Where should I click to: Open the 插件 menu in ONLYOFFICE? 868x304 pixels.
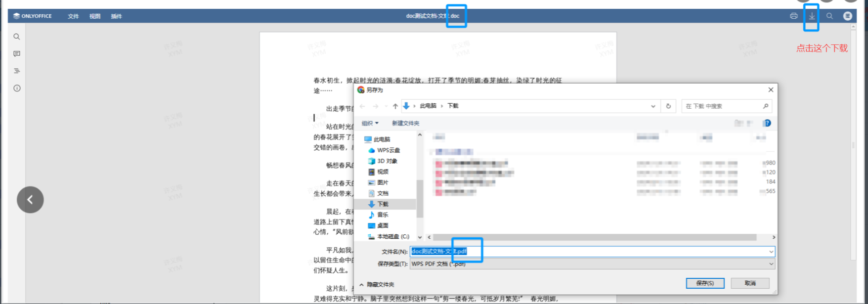tap(117, 16)
